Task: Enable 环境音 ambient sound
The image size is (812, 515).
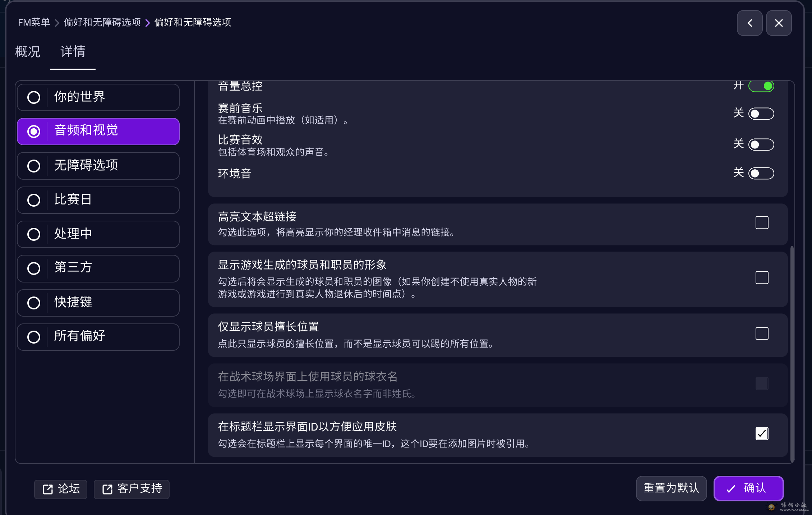Action: click(762, 173)
